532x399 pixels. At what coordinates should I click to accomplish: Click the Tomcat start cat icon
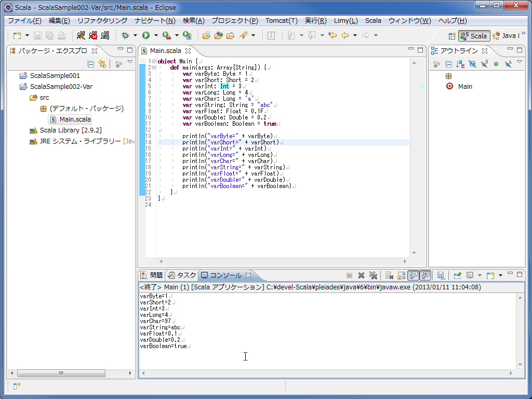click(x=81, y=35)
